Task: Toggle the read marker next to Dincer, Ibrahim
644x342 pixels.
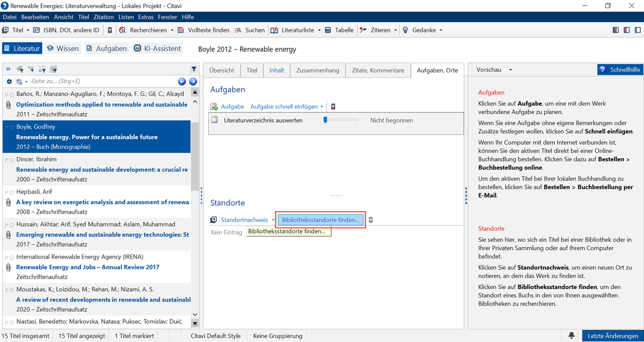Action: click(x=9, y=160)
